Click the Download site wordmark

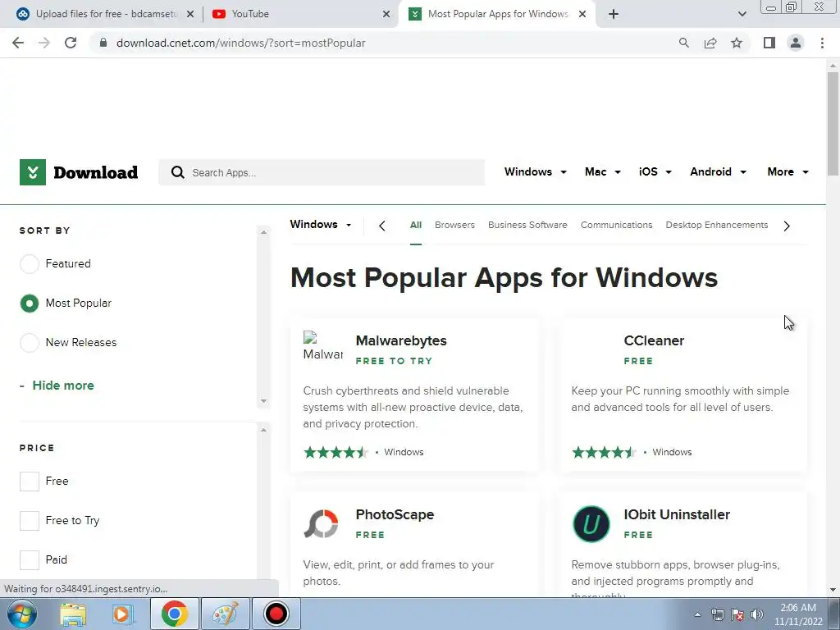[x=96, y=172]
